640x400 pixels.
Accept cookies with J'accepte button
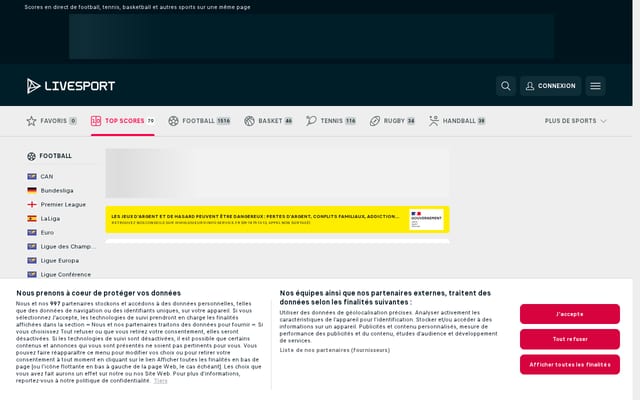(x=570, y=314)
